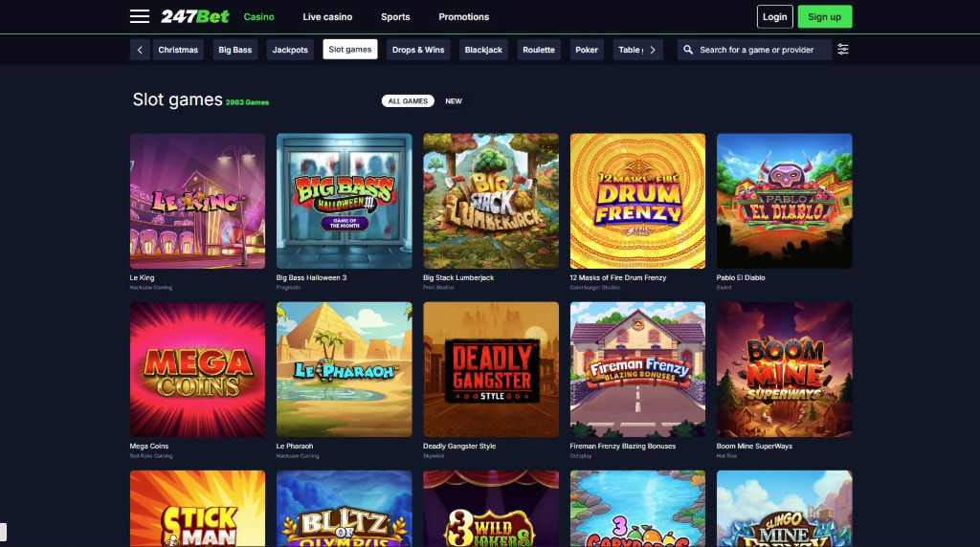Click the Sign up button

click(x=824, y=17)
